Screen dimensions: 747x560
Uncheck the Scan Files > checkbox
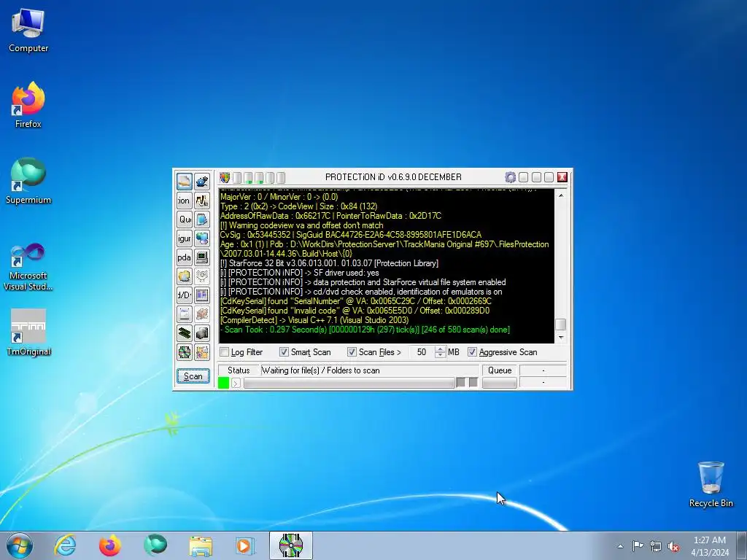352,352
